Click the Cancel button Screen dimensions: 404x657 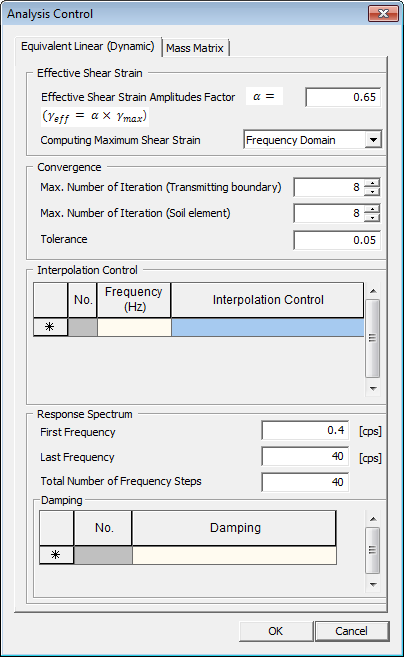click(x=351, y=631)
